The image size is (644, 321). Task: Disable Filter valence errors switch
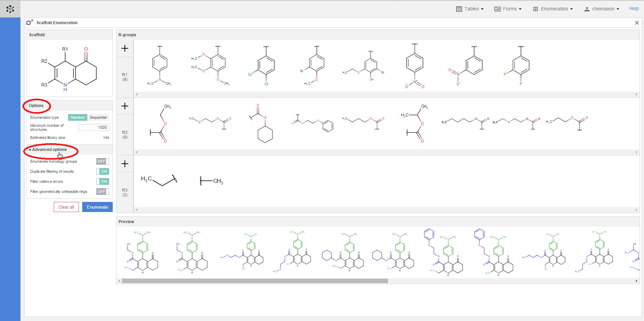click(x=102, y=181)
